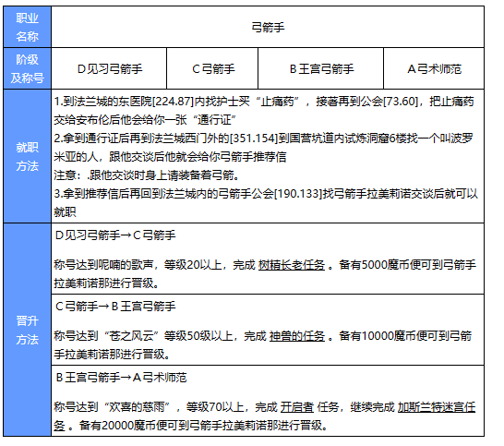
Task: Click the 职业名称 header cell
Action: (x=28, y=27)
